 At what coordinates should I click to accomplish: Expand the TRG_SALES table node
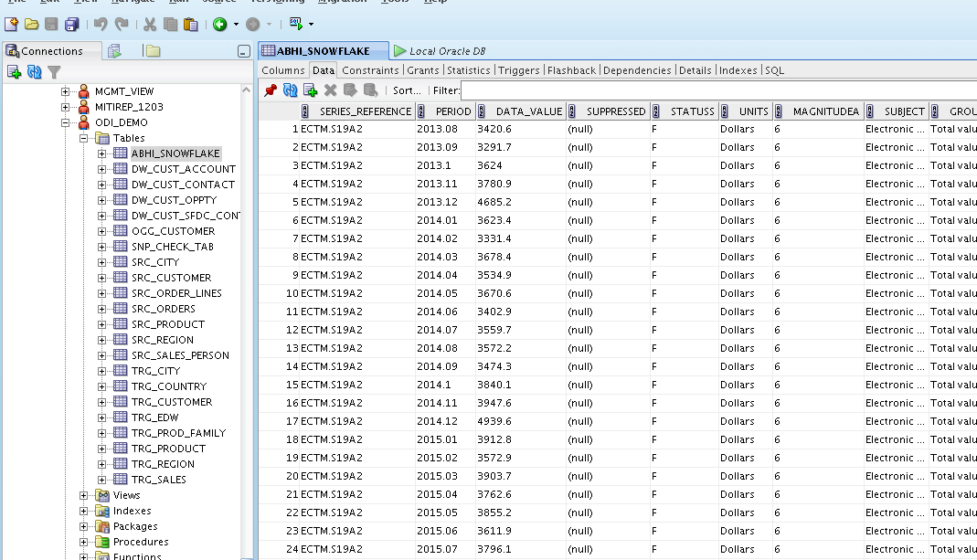tap(101, 480)
